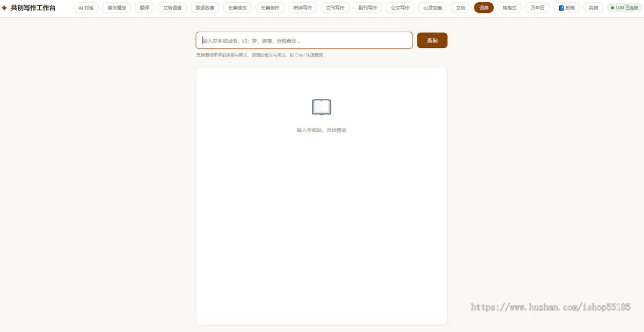Click the active 词典 tab
Screen dimensions: 644x332
pos(484,8)
